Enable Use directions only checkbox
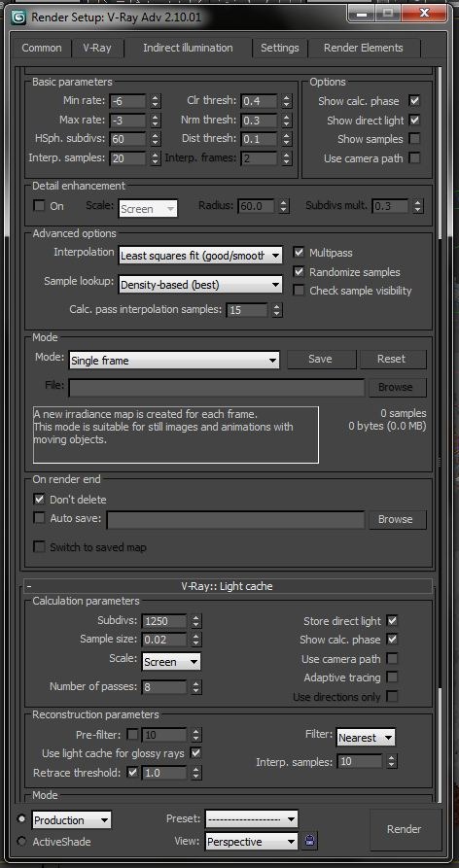The height and width of the screenshot is (868, 459). tap(392, 696)
